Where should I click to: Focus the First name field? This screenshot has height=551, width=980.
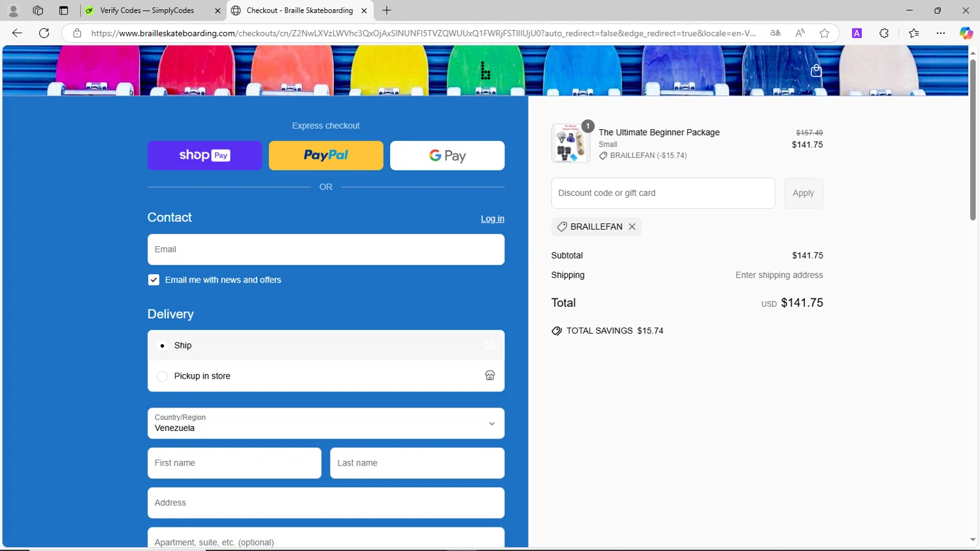tap(235, 463)
